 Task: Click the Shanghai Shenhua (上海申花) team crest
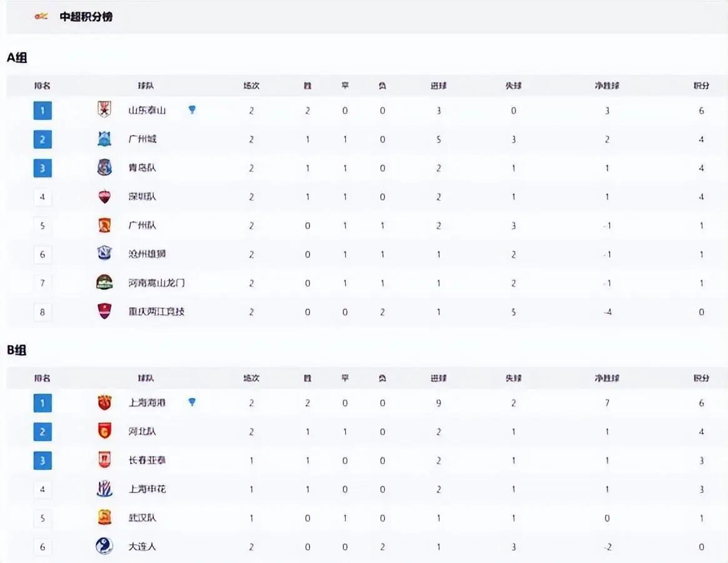(x=104, y=489)
